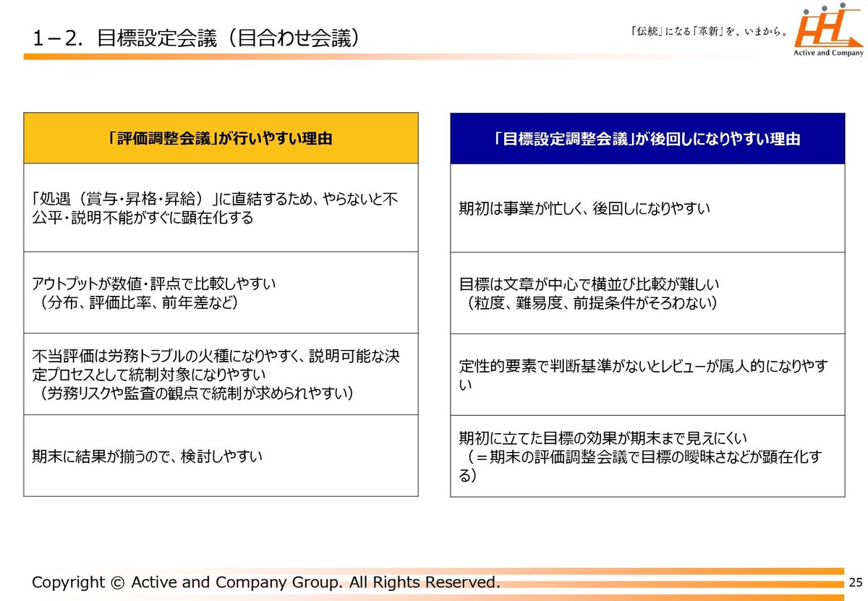The width and height of the screenshot is (868, 601).
Task: Click the 期初に立てた目標の効果 cell
Action: 647,456
